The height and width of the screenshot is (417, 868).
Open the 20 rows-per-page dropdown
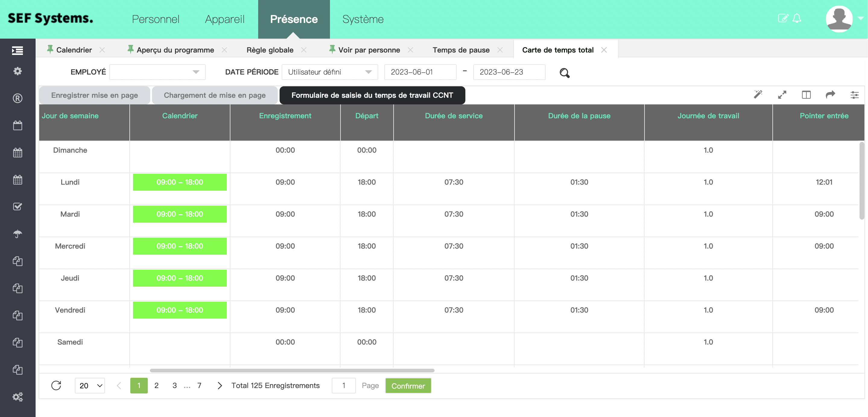[x=90, y=385]
